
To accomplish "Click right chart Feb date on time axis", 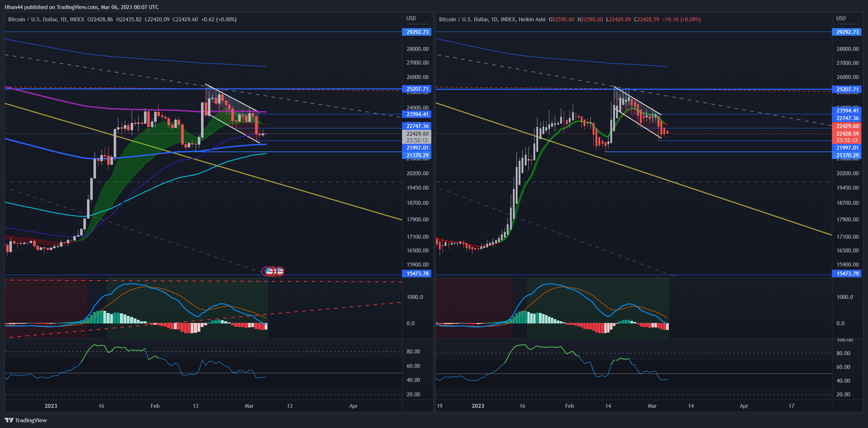I will [570, 406].
